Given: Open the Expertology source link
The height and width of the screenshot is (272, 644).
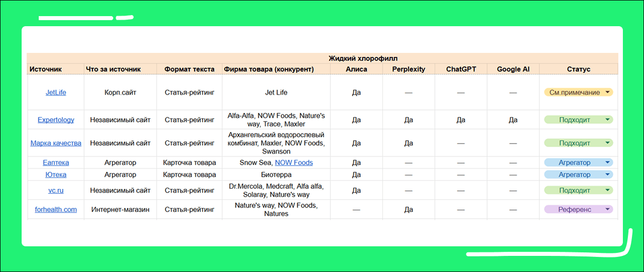Looking at the screenshot, I should click(56, 120).
